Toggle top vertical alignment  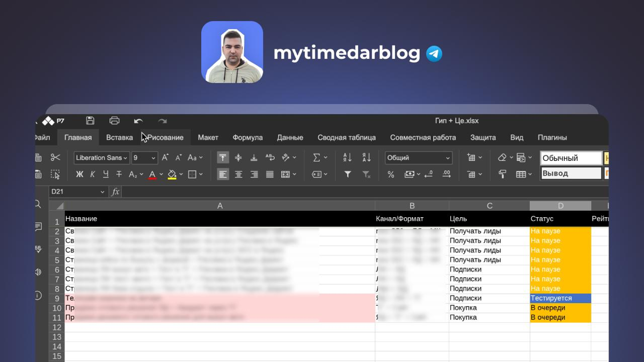click(x=223, y=158)
